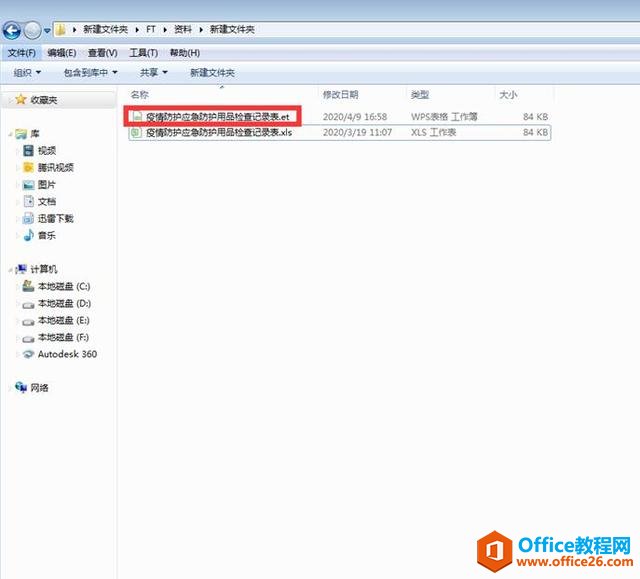Open the 编辑(E) menu

62,53
